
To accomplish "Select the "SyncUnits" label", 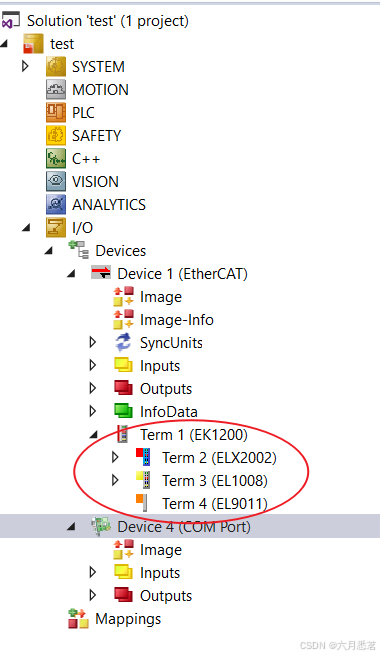I will coord(171,343).
